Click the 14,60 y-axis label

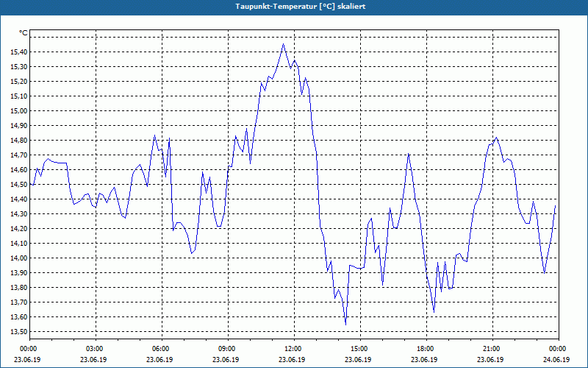18,170
